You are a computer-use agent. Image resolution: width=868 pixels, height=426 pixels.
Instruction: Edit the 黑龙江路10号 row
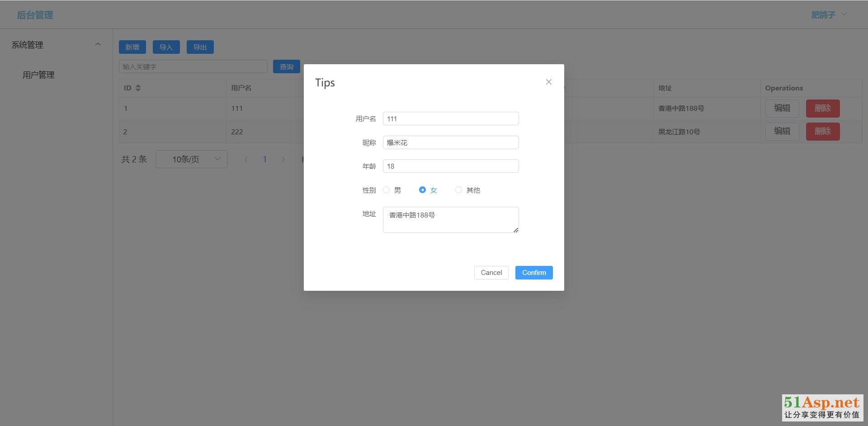(x=782, y=131)
